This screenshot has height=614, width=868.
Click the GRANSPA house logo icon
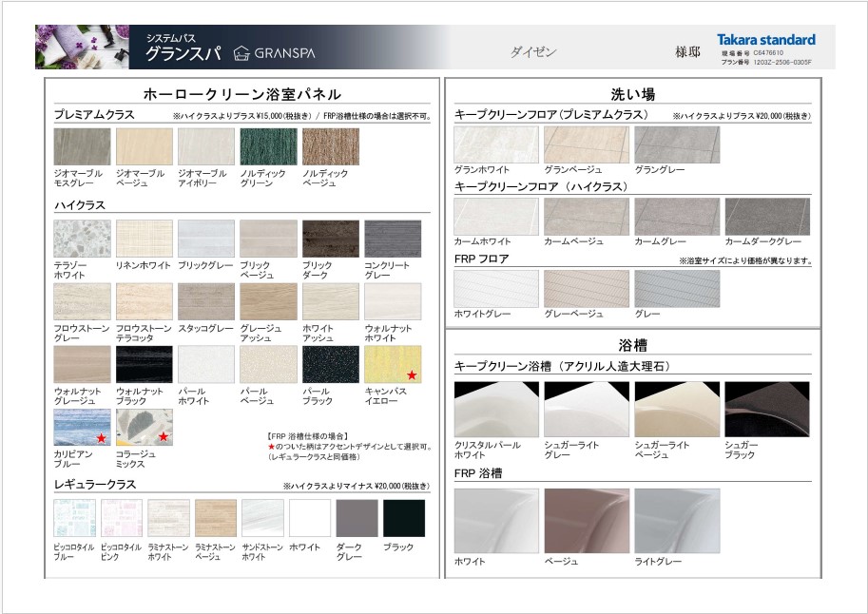[x=241, y=53]
